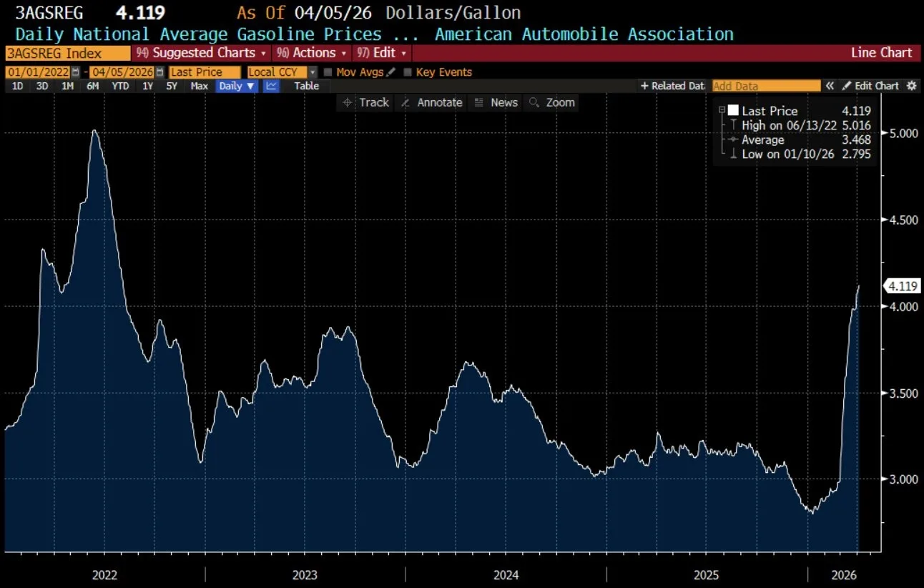
Task: Select the 3D time range
Action: point(42,86)
